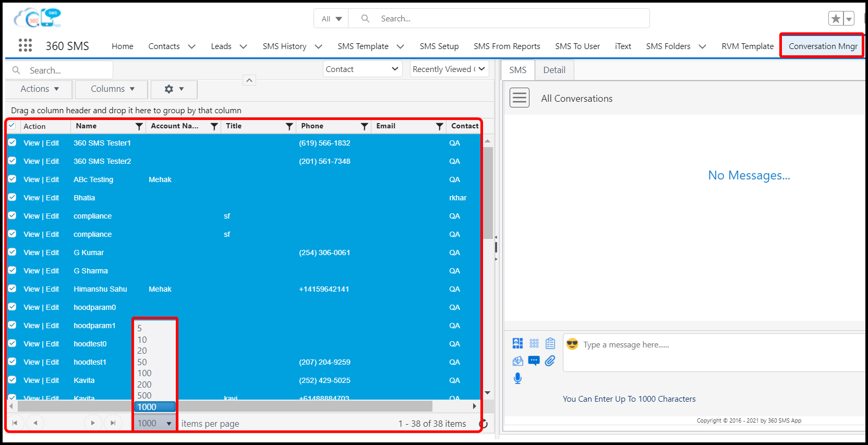Open filter for the Account Name column
The width and height of the screenshot is (868, 445).
[214, 126]
